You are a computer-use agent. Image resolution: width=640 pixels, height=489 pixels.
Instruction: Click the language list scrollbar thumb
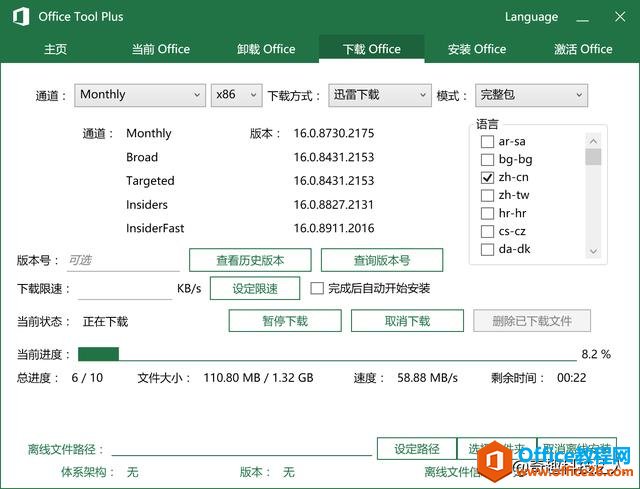tap(593, 157)
